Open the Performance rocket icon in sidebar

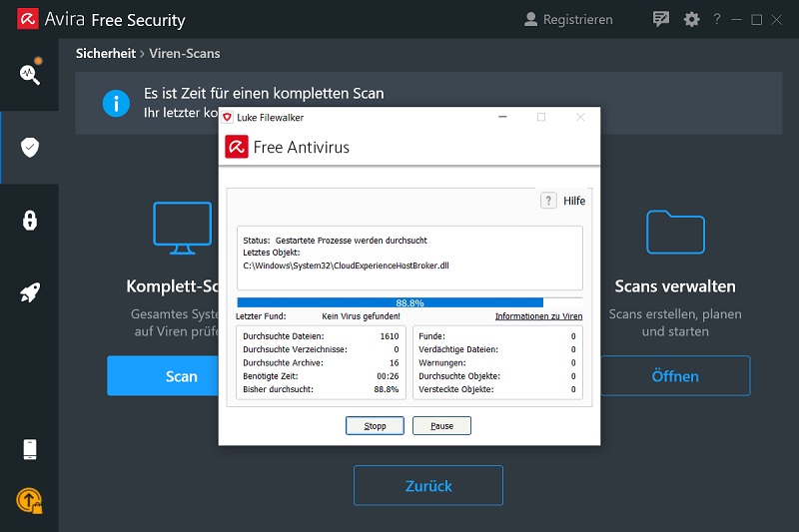pyautogui.click(x=30, y=292)
